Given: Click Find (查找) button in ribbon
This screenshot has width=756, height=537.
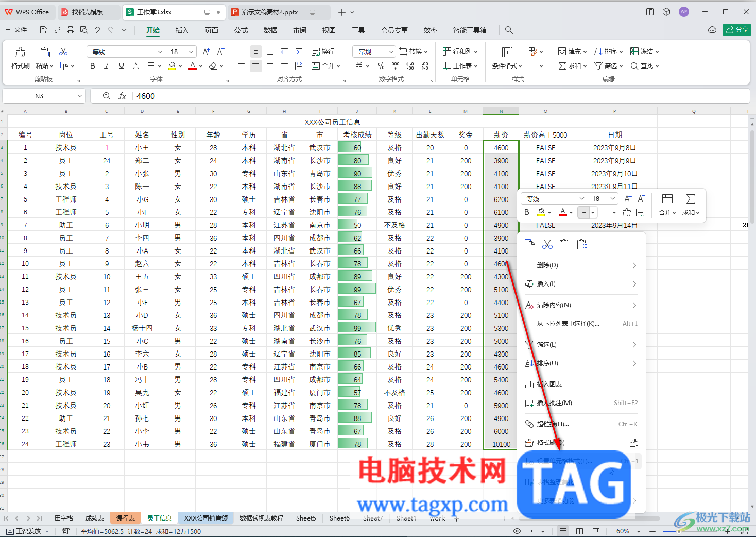Looking at the screenshot, I should click(644, 66).
